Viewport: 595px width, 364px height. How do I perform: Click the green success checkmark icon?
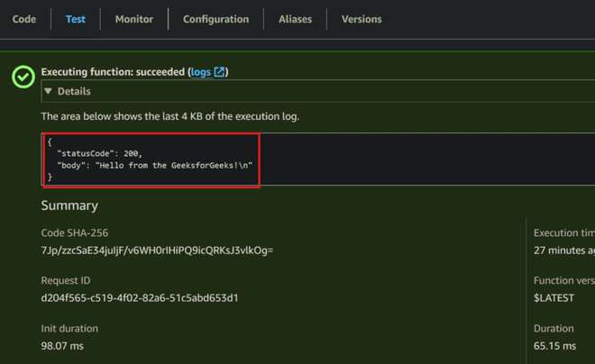23,77
